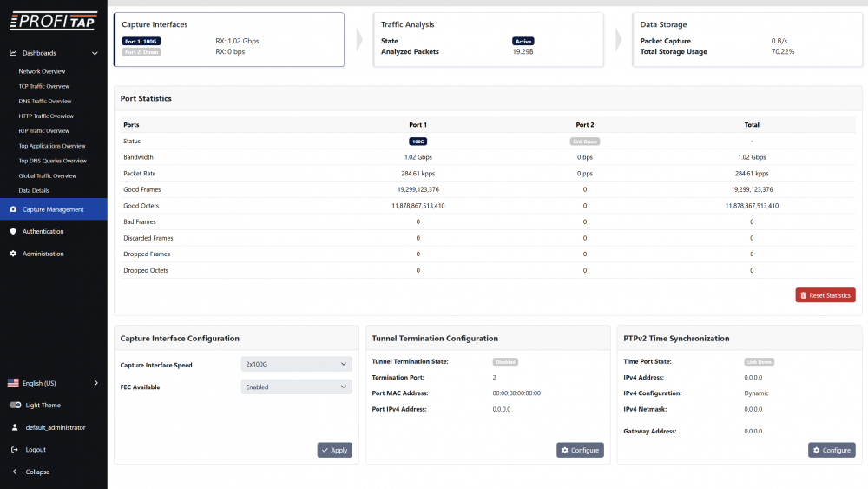Click the Profitap logo
This screenshot has width=868, height=489.
[x=53, y=20]
